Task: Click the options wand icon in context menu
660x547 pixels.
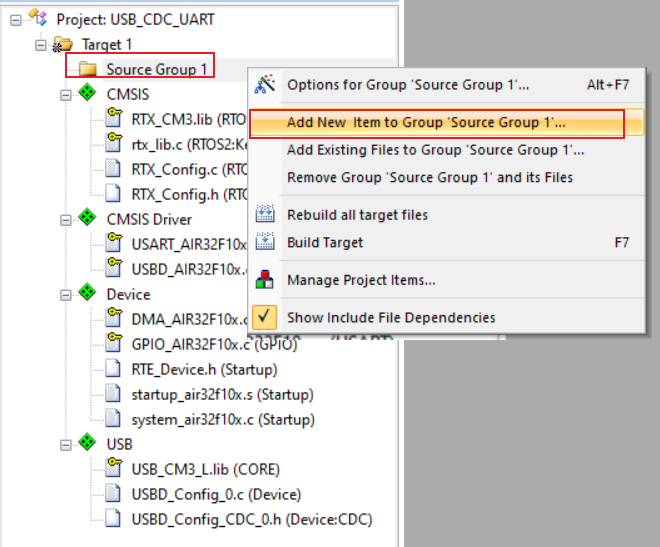Action: tap(265, 84)
